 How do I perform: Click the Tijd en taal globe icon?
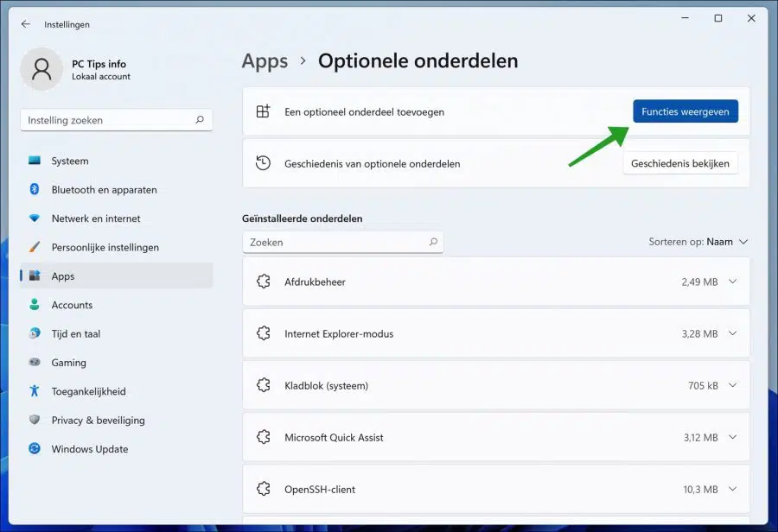(35, 333)
